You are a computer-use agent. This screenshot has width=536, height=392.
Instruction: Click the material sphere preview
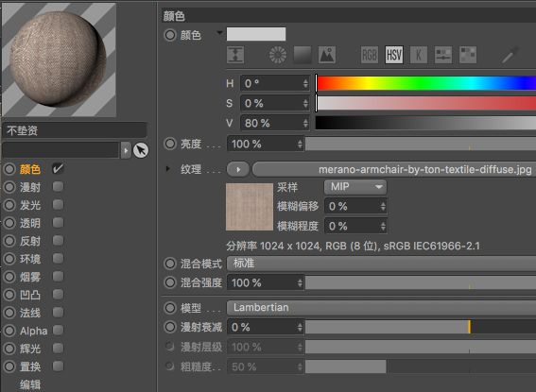59,60
